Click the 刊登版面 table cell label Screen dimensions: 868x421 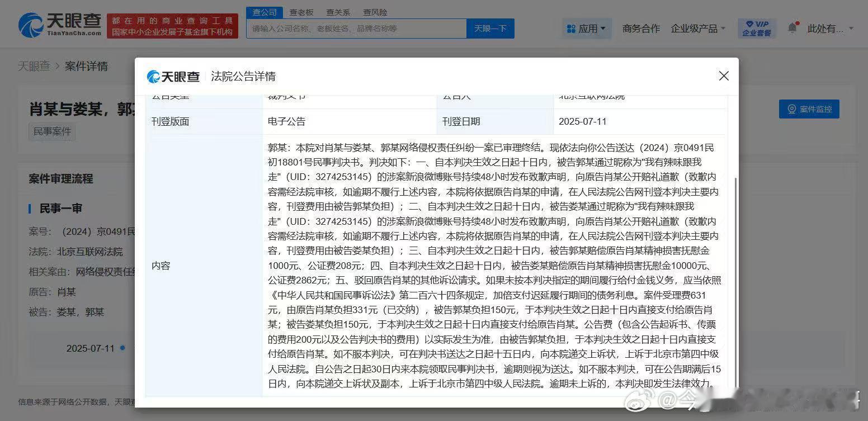coord(170,121)
